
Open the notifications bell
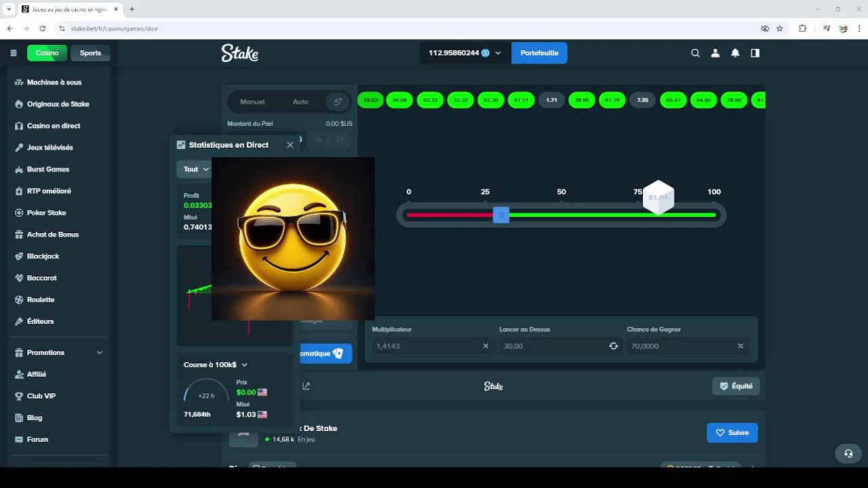click(x=735, y=53)
